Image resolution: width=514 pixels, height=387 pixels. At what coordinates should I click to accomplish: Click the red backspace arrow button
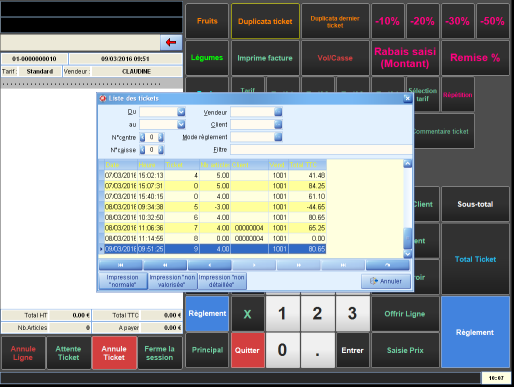(171, 42)
